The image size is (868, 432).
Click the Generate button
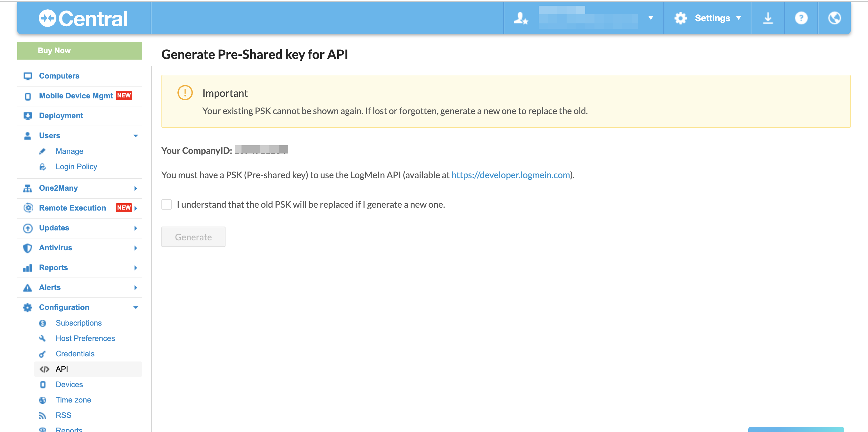tap(193, 237)
